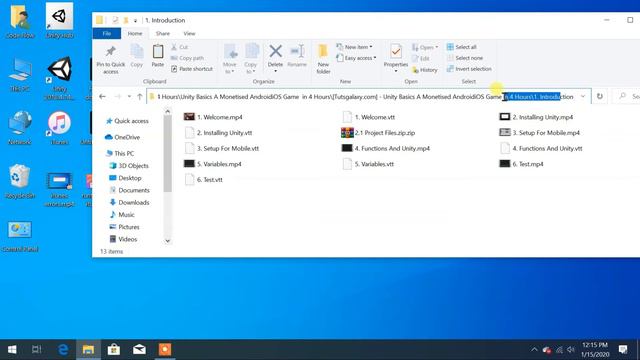Image resolution: width=640 pixels, height=360 pixels.
Task: Click inside the address bar path
Action: click(364, 97)
